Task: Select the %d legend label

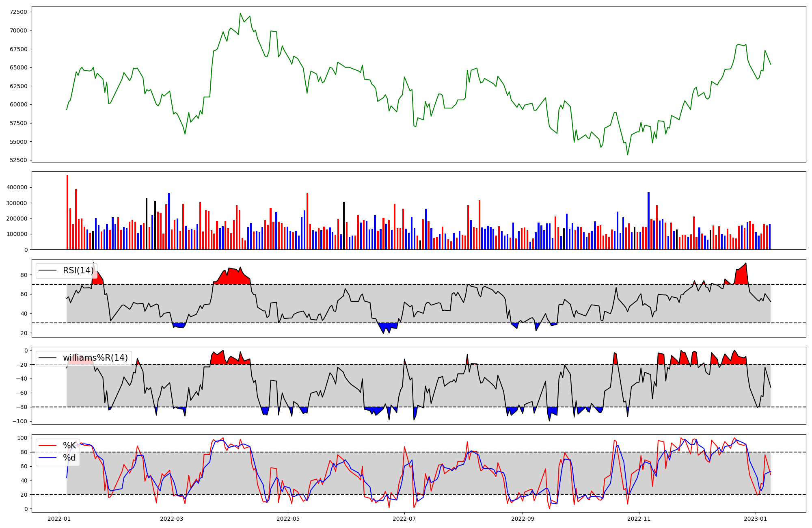Action: (x=69, y=458)
